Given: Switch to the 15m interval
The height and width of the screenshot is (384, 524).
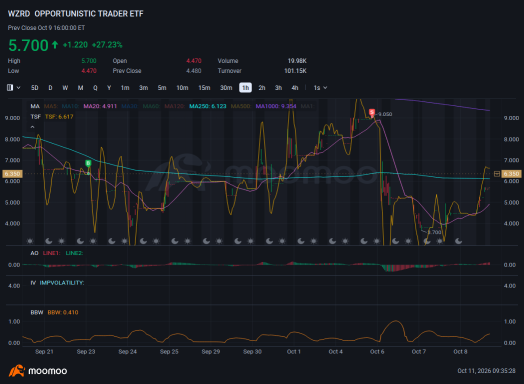Looking at the screenshot, I should [x=204, y=88].
